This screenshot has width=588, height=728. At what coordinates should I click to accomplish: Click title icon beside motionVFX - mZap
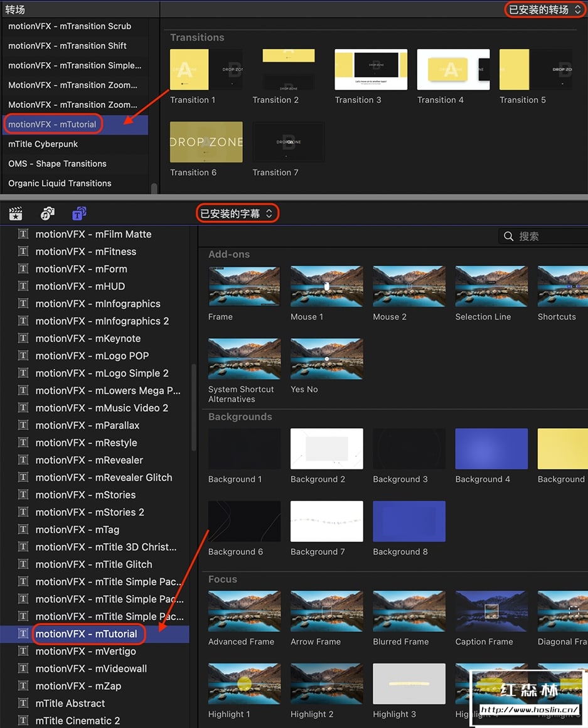click(x=23, y=686)
